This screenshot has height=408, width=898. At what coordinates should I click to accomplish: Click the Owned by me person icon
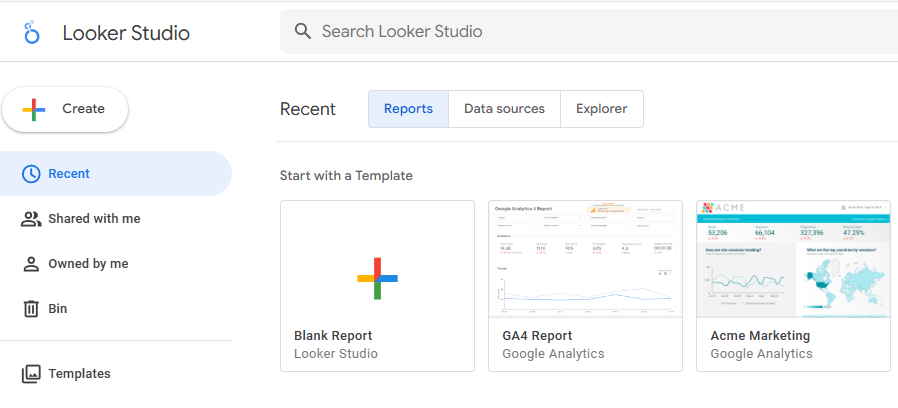[x=30, y=264]
